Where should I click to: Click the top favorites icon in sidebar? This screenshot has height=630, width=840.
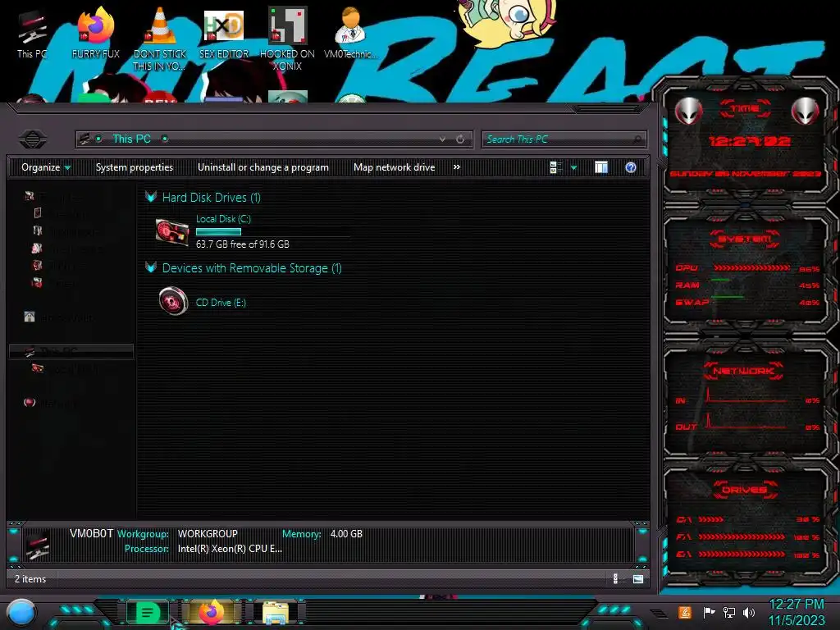coord(30,196)
